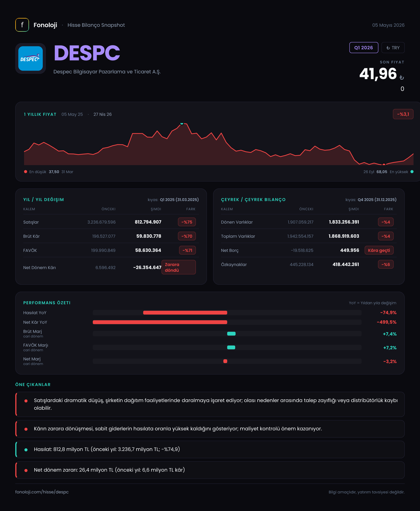
Task: Click the FAVÖK Marjı green bar
Action: (231, 348)
